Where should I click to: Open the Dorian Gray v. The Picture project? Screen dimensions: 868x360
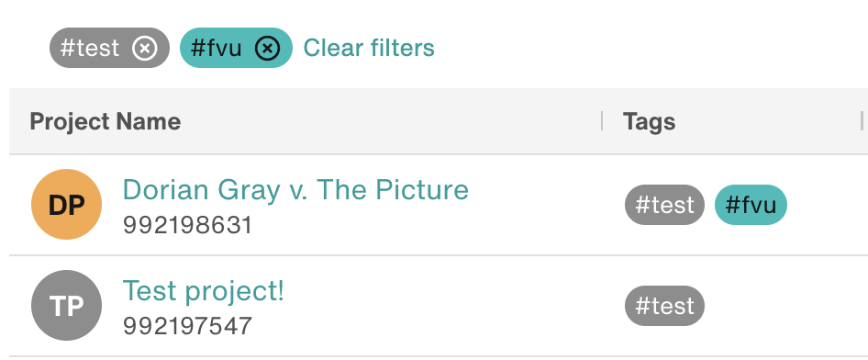click(x=295, y=190)
